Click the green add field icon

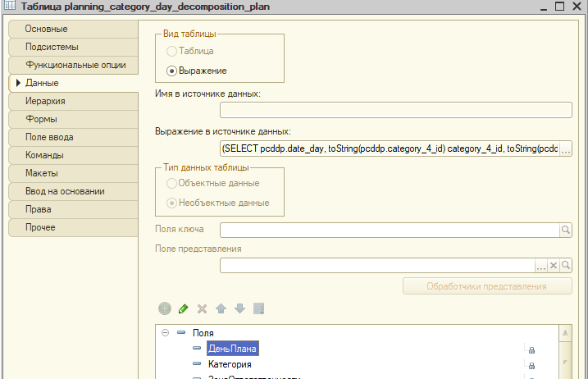[x=165, y=308]
